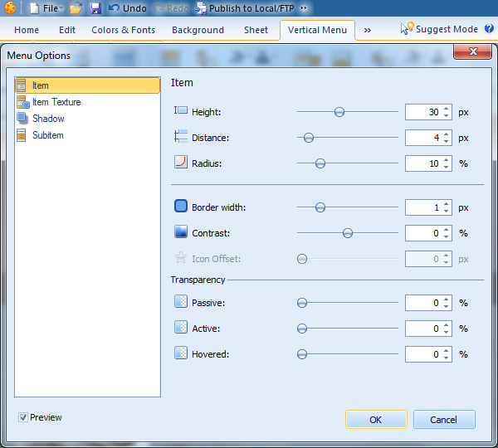
Task: Increase Height with the up spinner arrow
Action: (447, 109)
